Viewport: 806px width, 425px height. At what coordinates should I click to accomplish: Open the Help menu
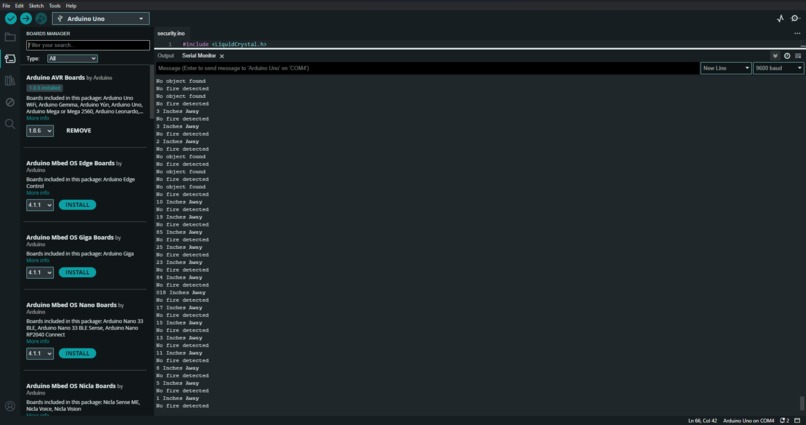click(x=71, y=6)
